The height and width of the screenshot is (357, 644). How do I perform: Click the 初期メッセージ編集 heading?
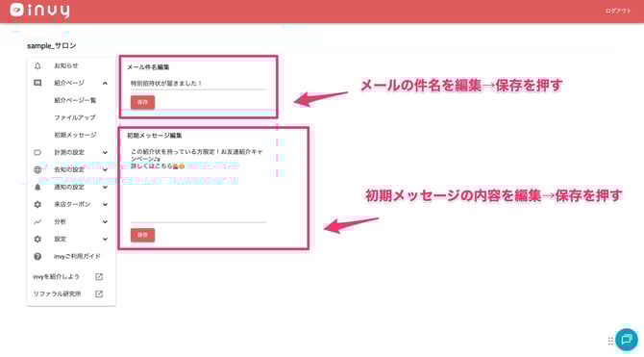click(x=154, y=136)
